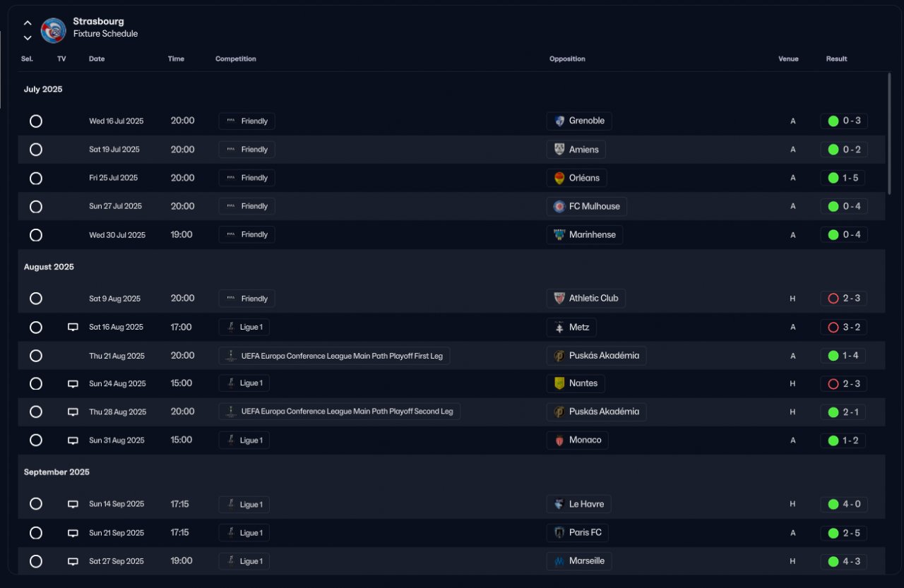Click the Marinhense club badge
Screen dimensions: 904x588
click(559, 234)
